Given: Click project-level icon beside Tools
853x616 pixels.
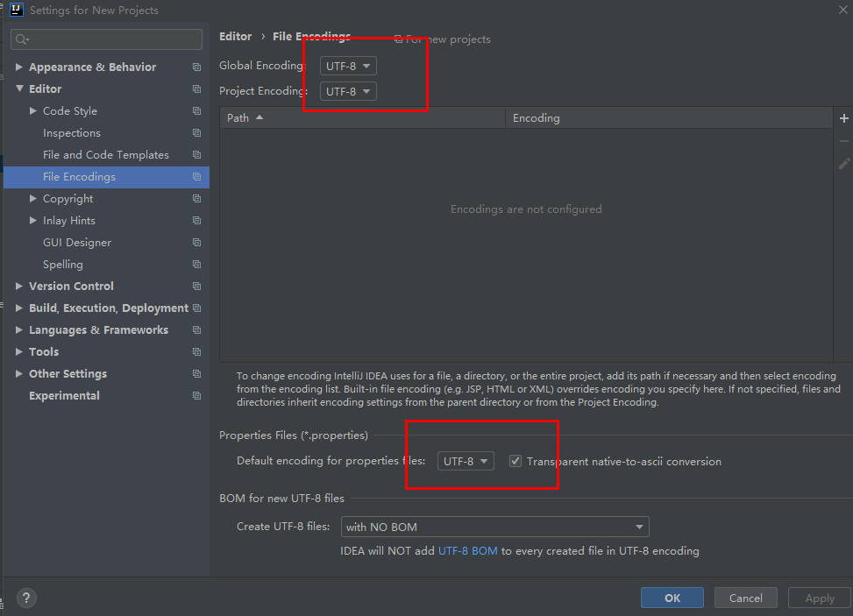Looking at the screenshot, I should click(x=196, y=351).
